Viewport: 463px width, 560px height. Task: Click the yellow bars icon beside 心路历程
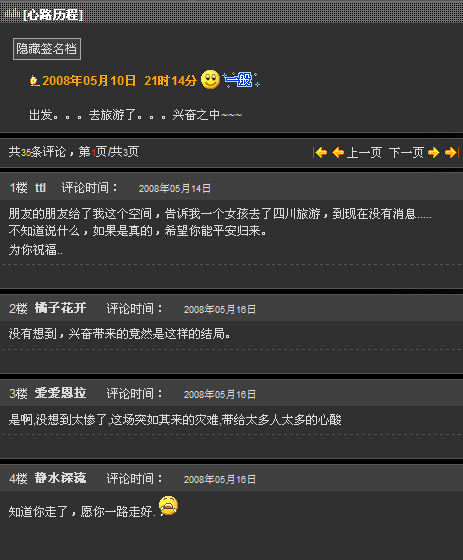coord(13,13)
